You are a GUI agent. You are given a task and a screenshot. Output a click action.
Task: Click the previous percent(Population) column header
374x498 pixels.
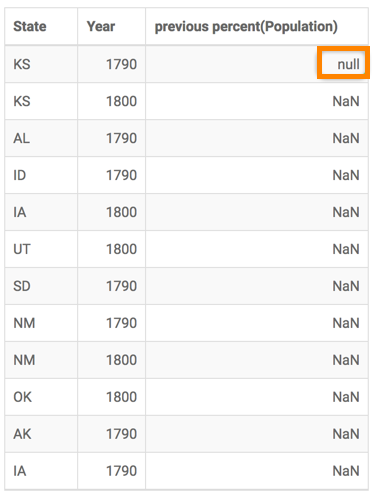tap(257, 26)
